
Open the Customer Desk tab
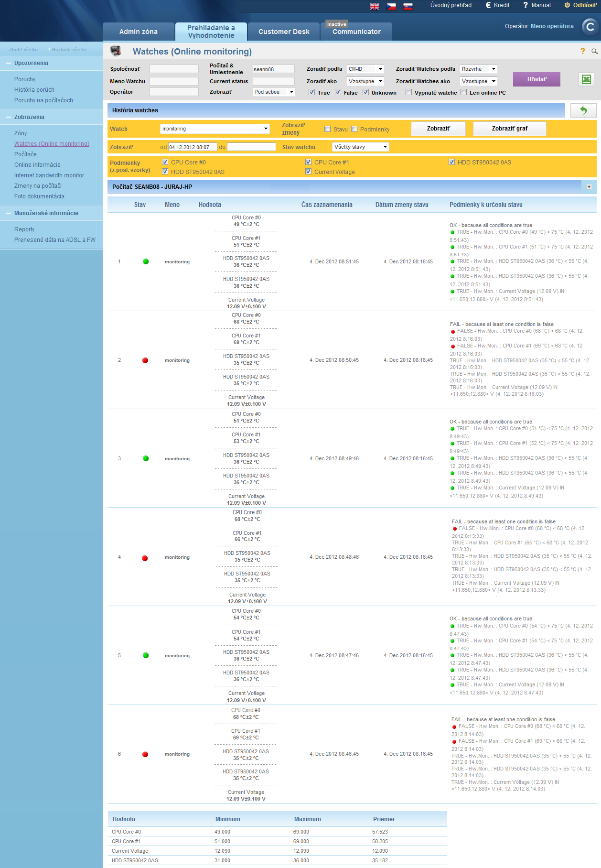click(x=284, y=32)
